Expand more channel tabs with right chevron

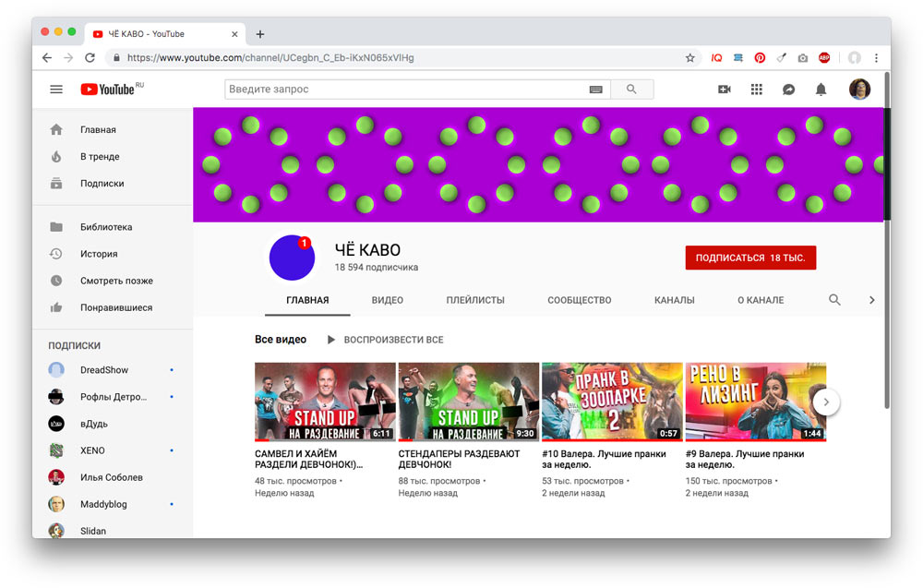(871, 300)
